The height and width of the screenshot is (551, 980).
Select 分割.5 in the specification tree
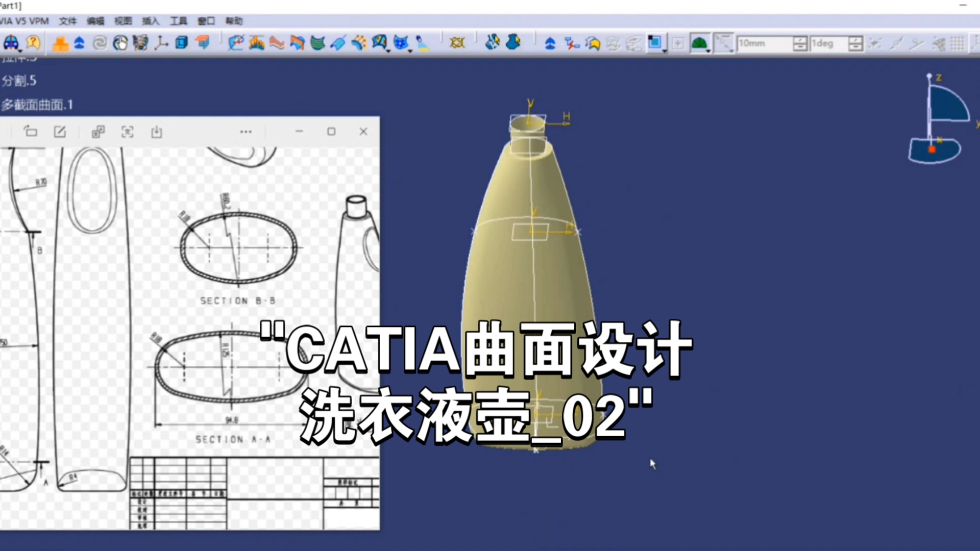(x=19, y=81)
